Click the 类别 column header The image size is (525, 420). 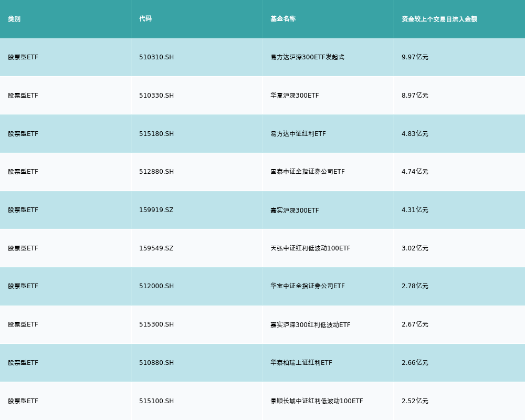point(14,19)
